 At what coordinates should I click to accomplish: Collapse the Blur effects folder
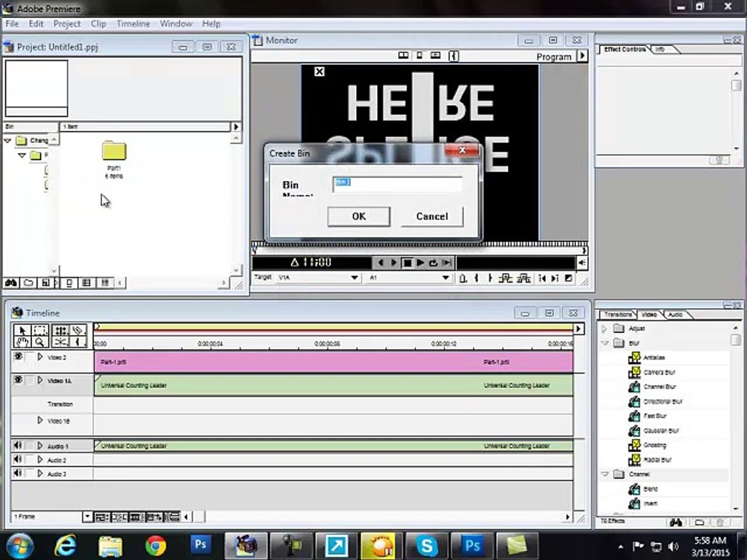(x=605, y=343)
